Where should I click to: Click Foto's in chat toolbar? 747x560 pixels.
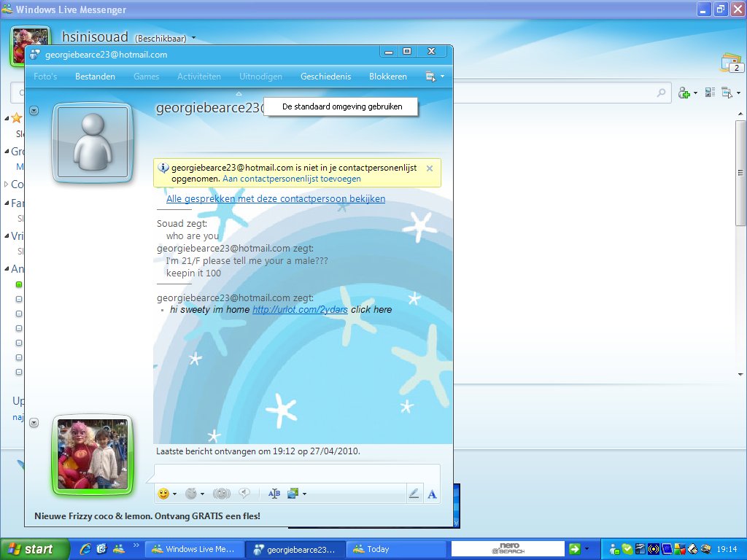(x=45, y=76)
